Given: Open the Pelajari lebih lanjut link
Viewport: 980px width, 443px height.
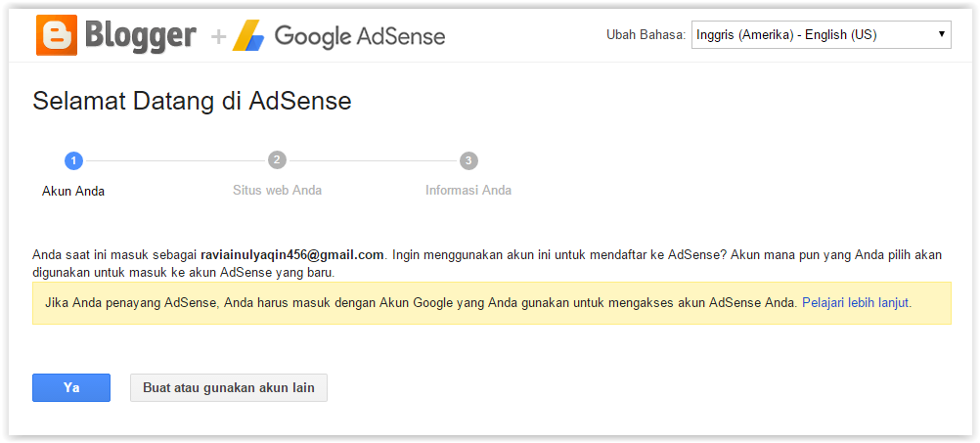Looking at the screenshot, I should click(x=855, y=303).
